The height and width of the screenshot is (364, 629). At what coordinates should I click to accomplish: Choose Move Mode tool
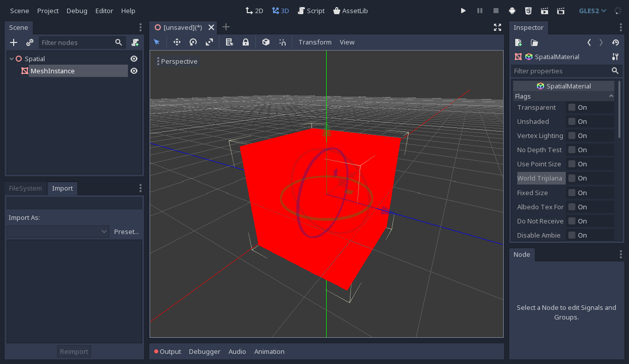[177, 42]
